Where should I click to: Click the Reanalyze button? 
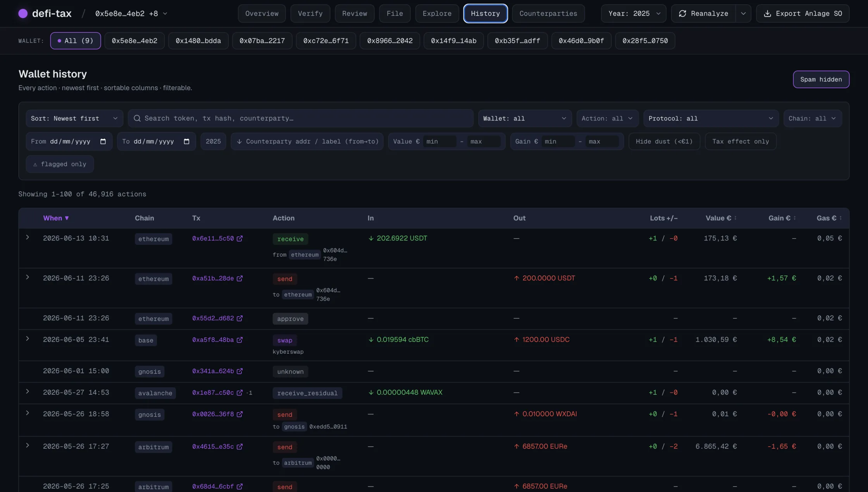pyautogui.click(x=704, y=14)
